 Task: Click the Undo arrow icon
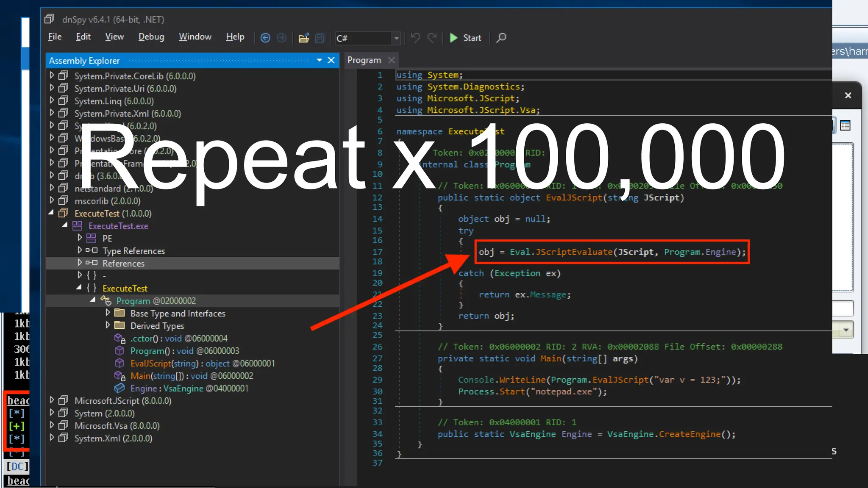coord(415,38)
